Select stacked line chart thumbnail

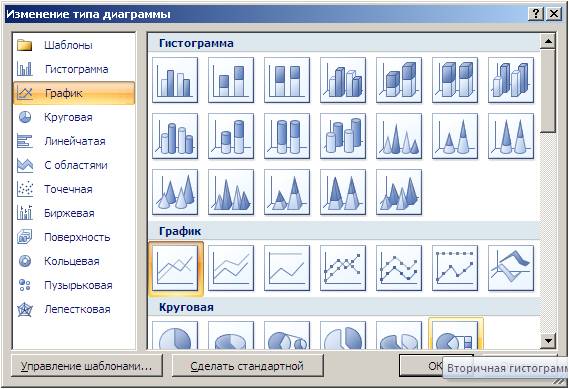coord(231,268)
